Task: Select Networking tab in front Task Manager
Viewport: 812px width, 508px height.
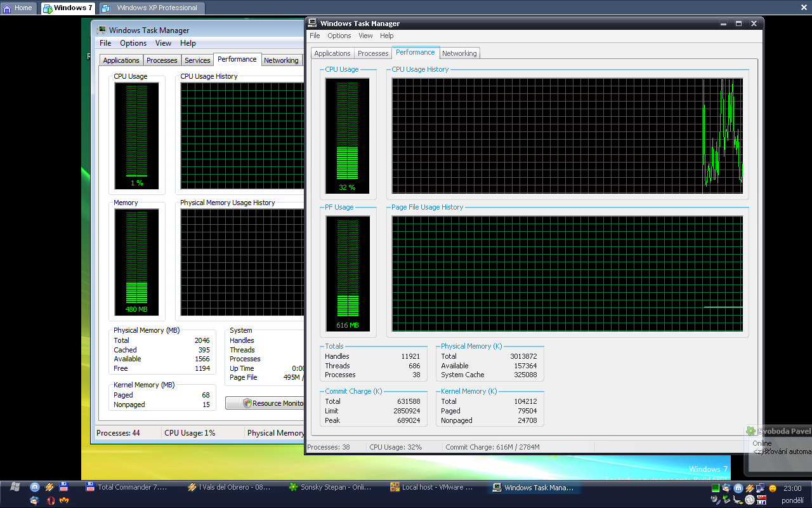Action: [459, 53]
